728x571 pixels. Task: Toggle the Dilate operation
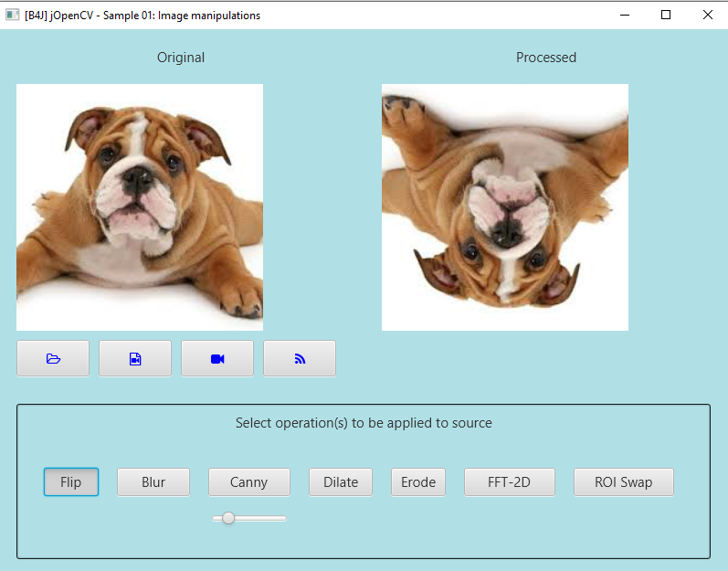(341, 481)
